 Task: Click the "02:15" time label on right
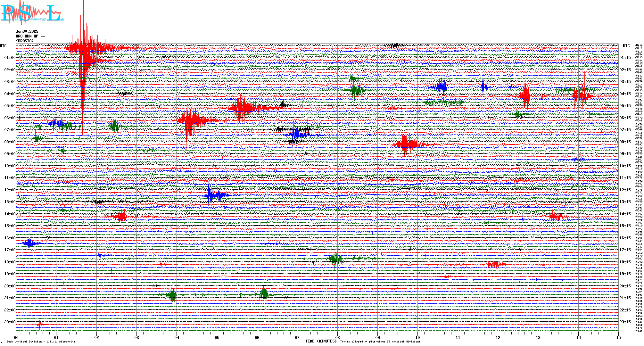coord(625,70)
